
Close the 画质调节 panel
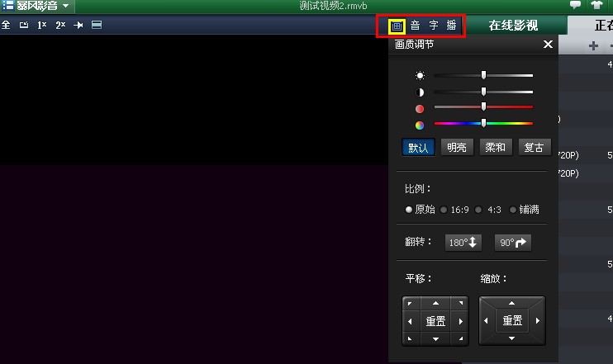click(x=548, y=44)
